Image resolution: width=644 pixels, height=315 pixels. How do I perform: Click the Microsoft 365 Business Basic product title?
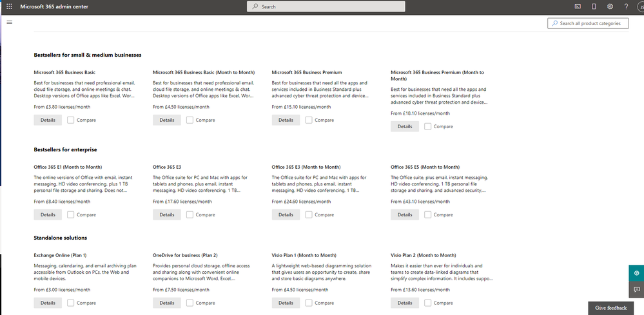(x=64, y=72)
